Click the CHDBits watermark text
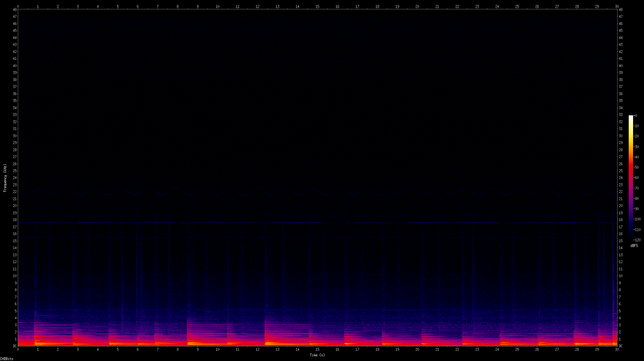This screenshot has height=361, width=644. [x=7, y=359]
